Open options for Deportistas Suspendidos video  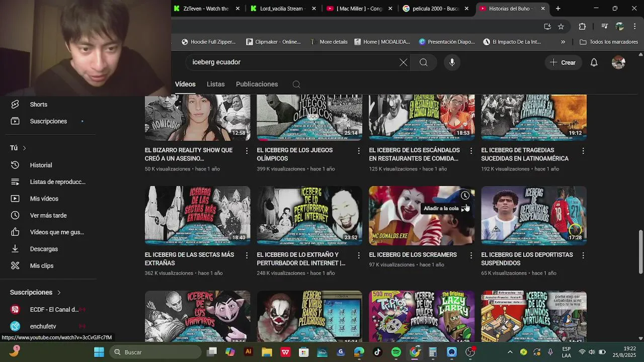pos(583,255)
